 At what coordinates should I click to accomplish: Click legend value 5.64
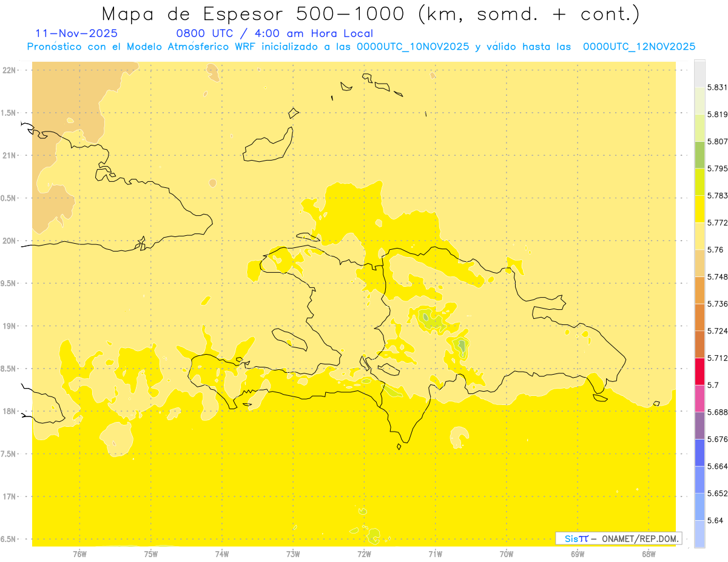click(x=715, y=521)
